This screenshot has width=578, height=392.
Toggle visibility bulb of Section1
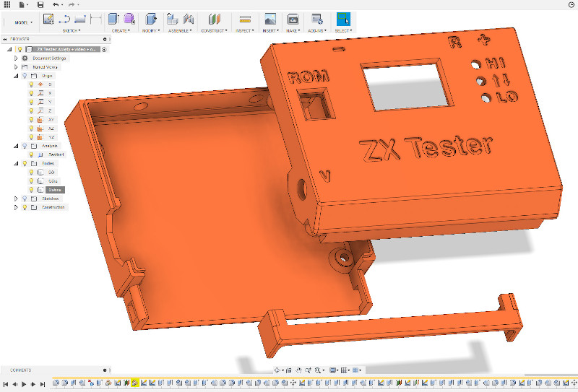(31, 154)
